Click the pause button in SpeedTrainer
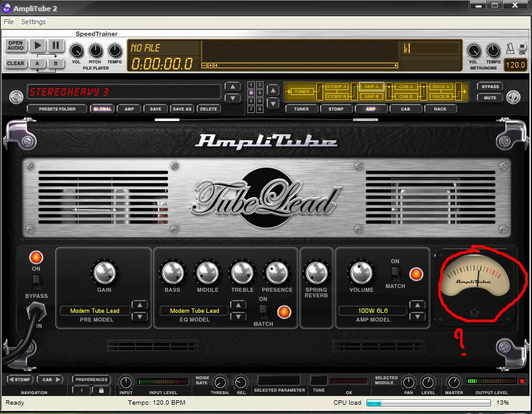This screenshot has height=414, width=532. [56, 45]
